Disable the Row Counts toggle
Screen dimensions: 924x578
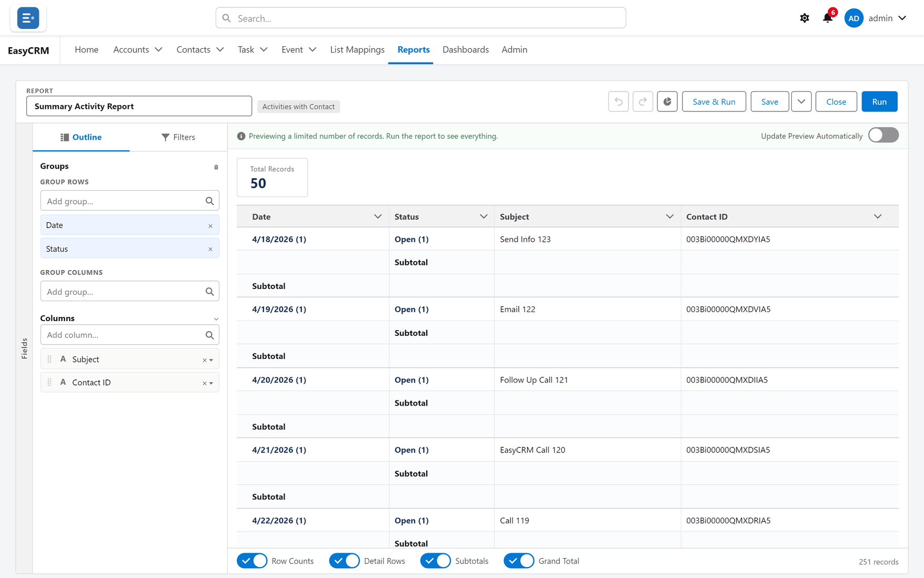(252, 561)
